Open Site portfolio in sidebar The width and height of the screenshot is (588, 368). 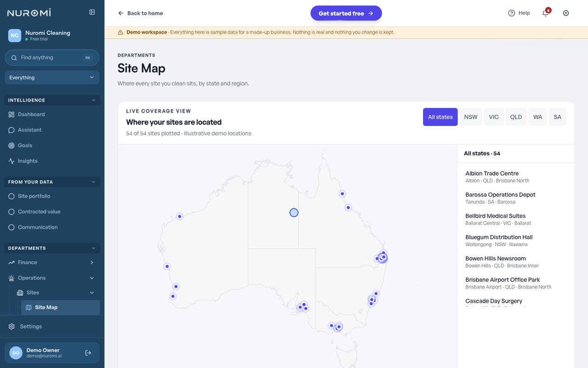[52, 196]
